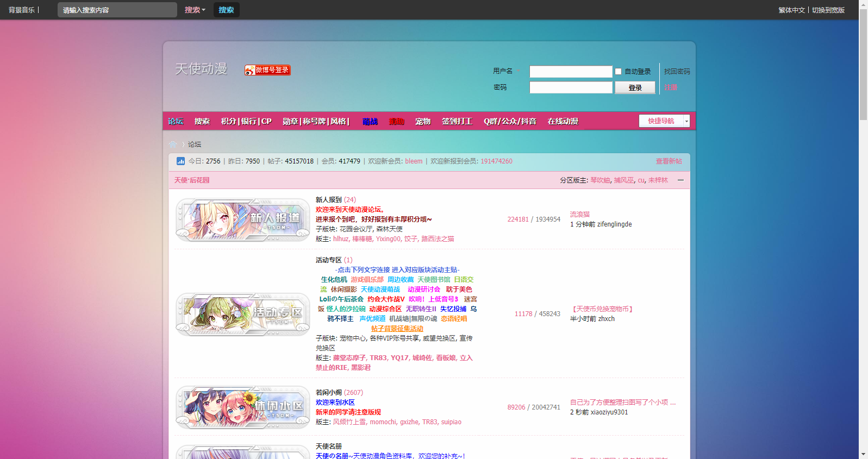The image size is (868, 459).
Task: Open the 游戏俱乐部 activity link
Action: 367,280
